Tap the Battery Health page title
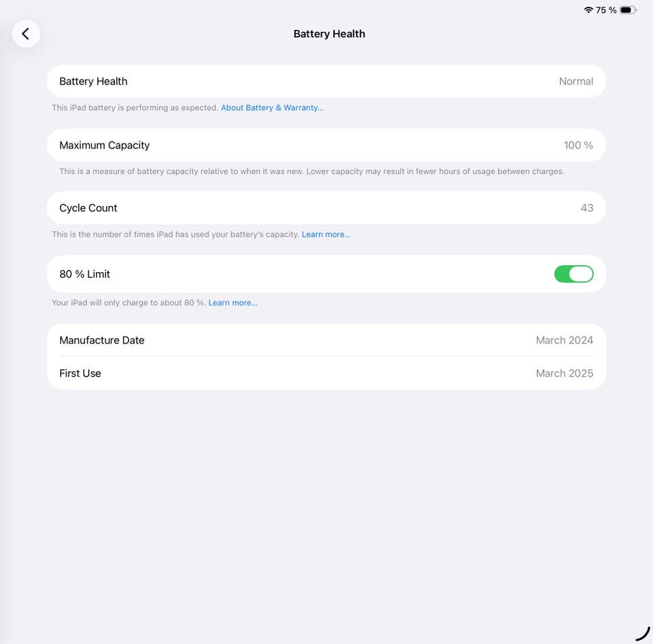 329,34
